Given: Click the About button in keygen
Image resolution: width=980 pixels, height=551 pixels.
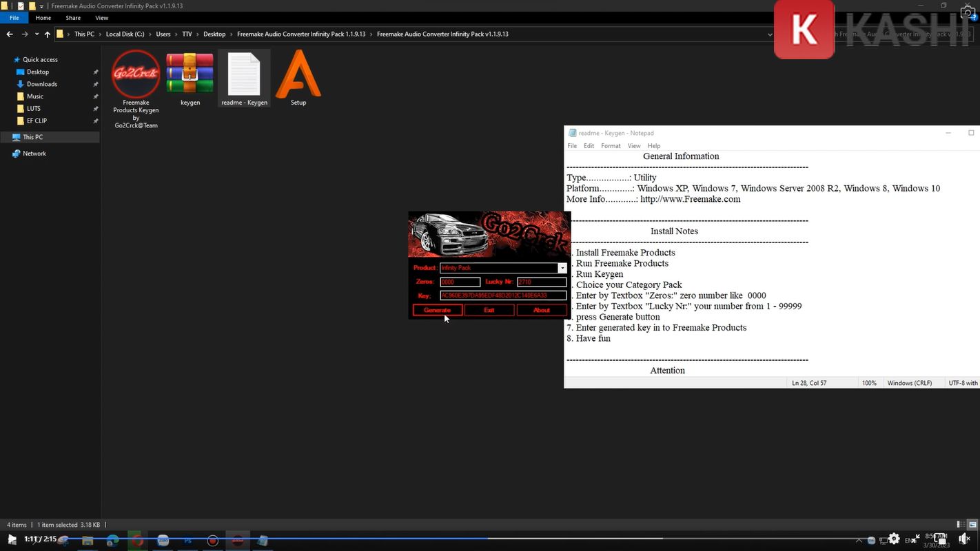Looking at the screenshot, I should coord(542,310).
